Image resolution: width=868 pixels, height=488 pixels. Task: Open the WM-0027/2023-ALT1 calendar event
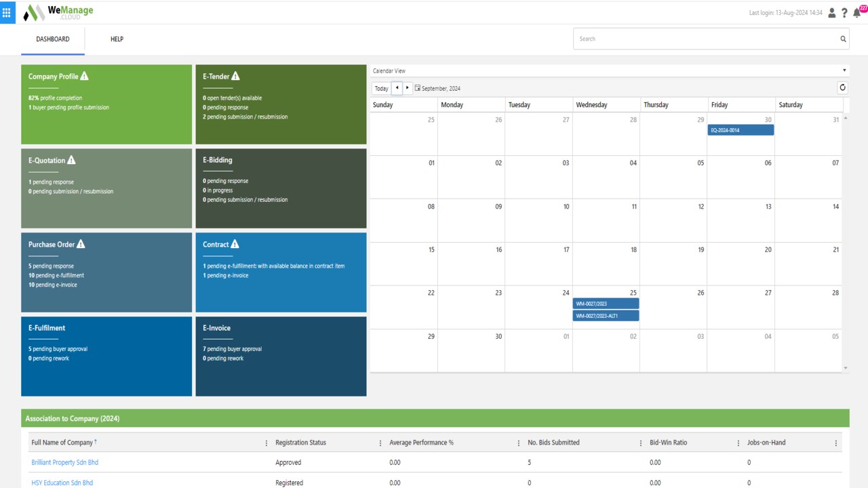pyautogui.click(x=606, y=316)
